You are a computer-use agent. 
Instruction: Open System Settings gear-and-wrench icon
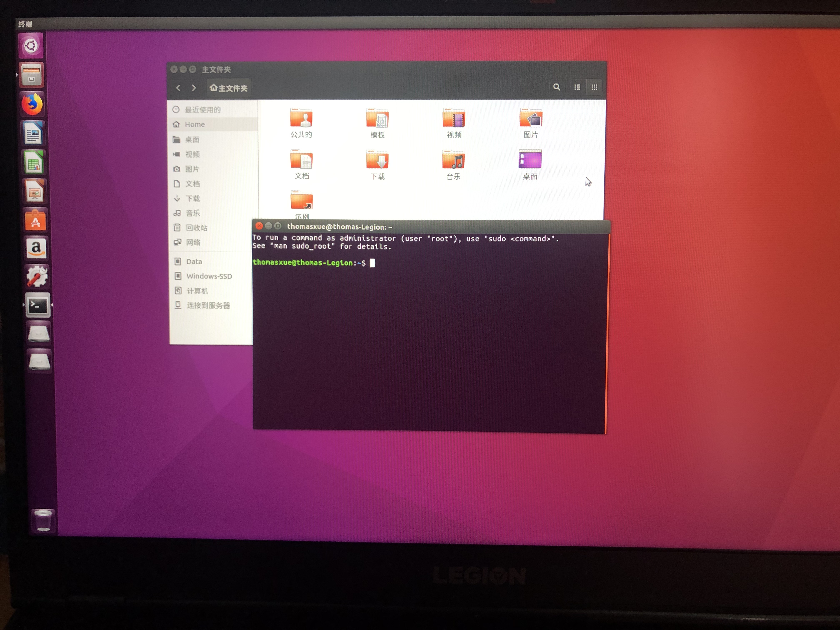click(x=37, y=276)
